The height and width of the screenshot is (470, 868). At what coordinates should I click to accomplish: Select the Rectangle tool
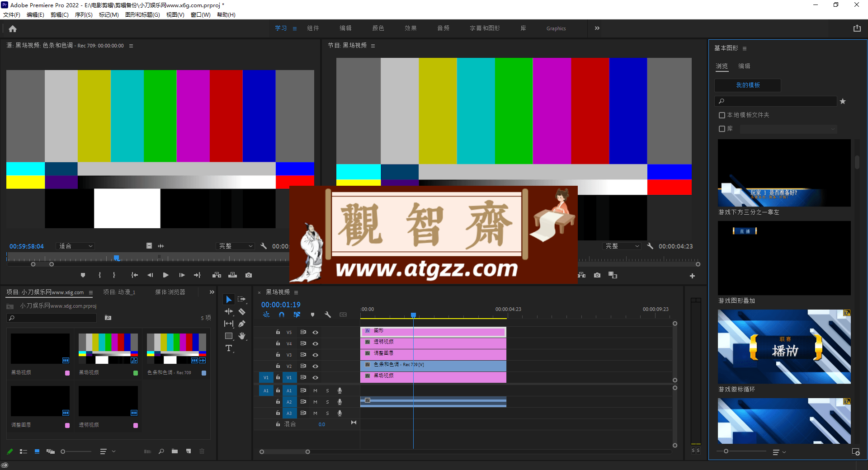[229, 336]
